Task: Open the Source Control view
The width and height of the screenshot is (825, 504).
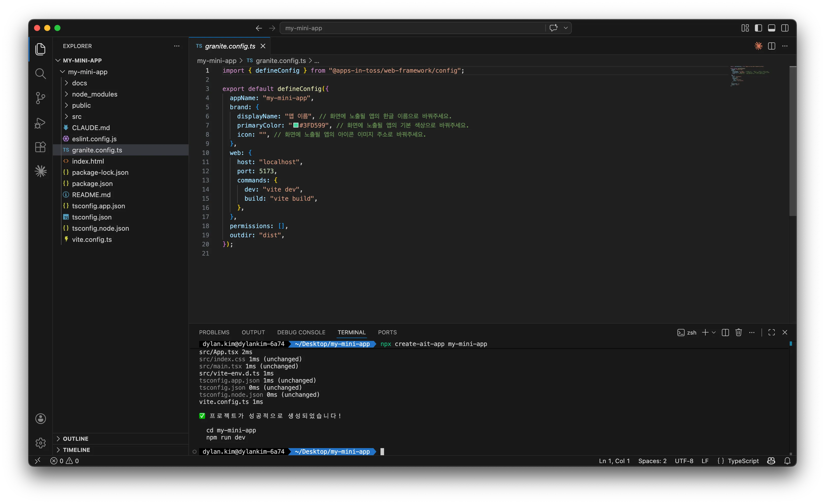Action: point(41,98)
